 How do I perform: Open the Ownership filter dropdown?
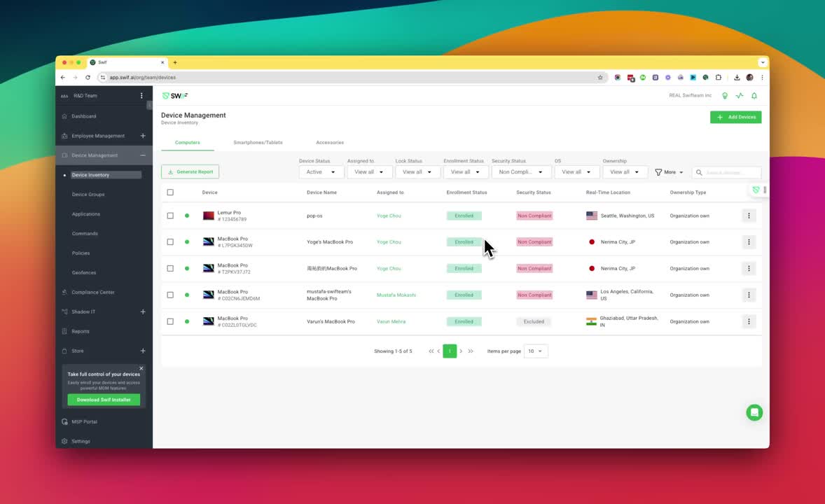click(x=625, y=172)
